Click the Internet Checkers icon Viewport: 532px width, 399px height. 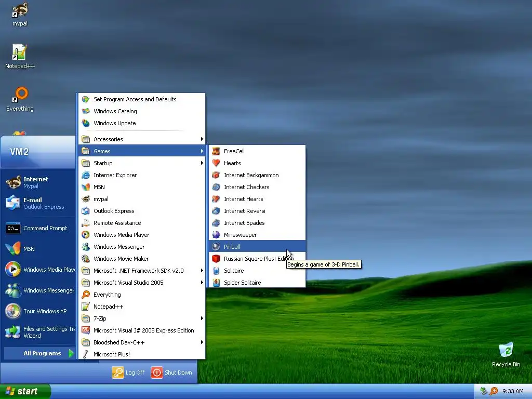pyautogui.click(x=216, y=187)
